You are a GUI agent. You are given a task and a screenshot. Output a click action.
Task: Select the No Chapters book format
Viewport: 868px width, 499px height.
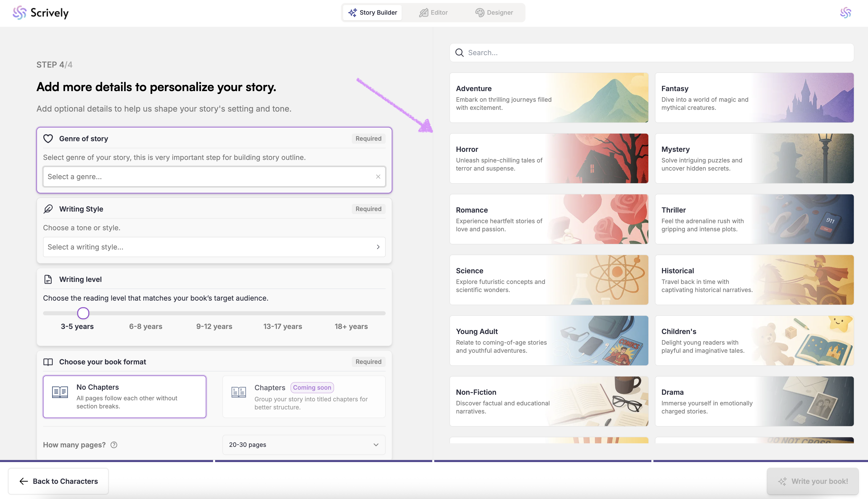(x=125, y=397)
